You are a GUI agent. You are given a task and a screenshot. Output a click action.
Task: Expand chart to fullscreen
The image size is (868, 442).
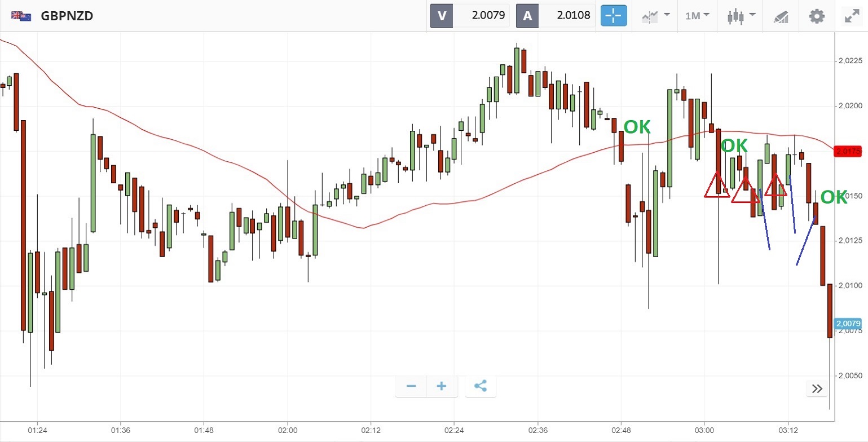click(851, 16)
